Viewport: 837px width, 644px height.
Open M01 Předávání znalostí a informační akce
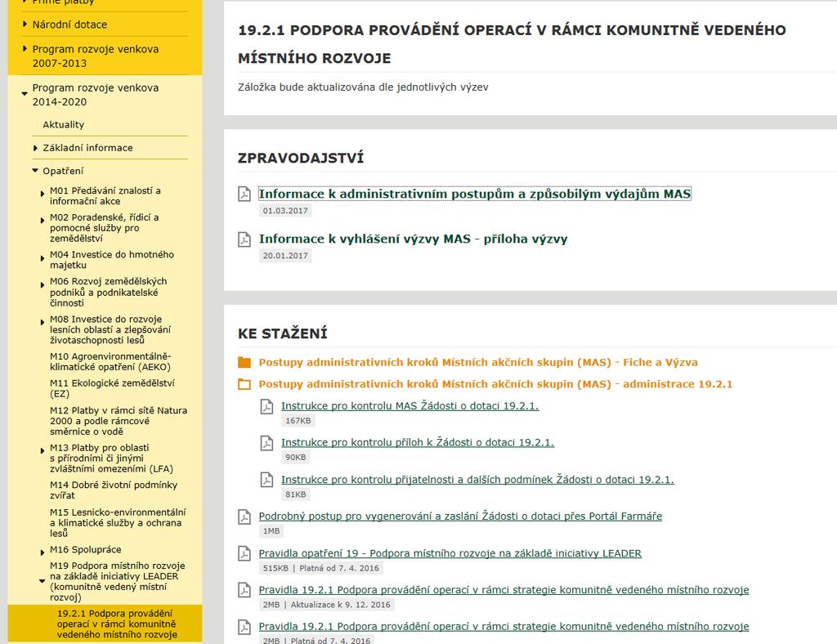coord(105,196)
